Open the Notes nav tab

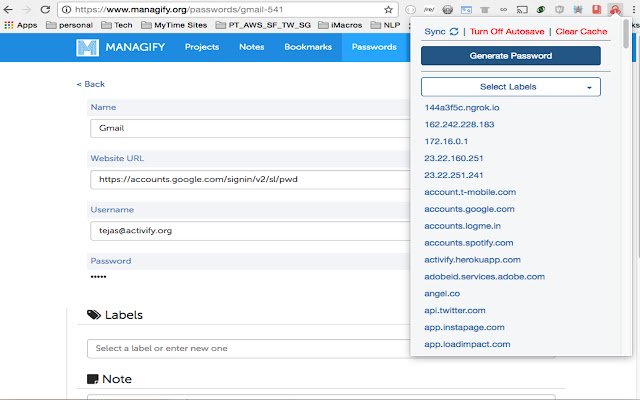pyautogui.click(x=251, y=47)
